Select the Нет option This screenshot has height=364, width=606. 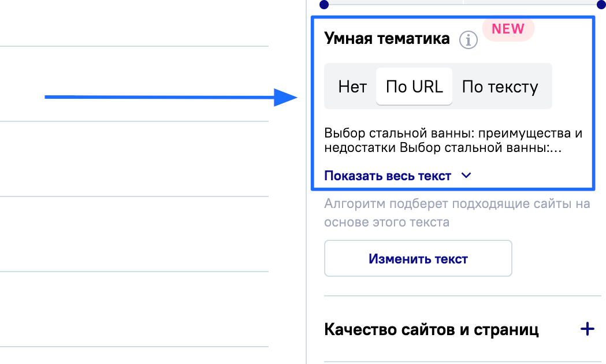coord(352,87)
